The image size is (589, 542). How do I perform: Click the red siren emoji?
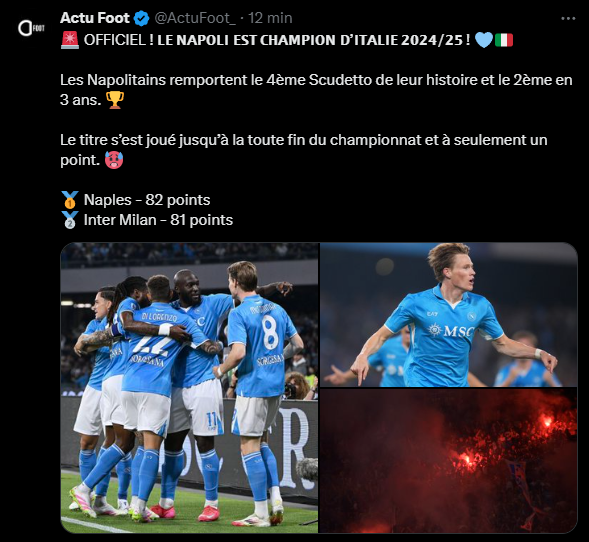(x=69, y=40)
